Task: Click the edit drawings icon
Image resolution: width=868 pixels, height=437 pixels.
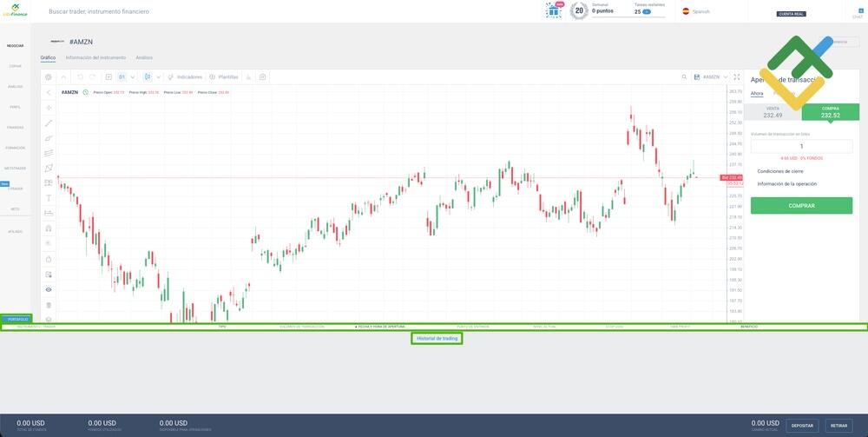Action: coord(49,275)
